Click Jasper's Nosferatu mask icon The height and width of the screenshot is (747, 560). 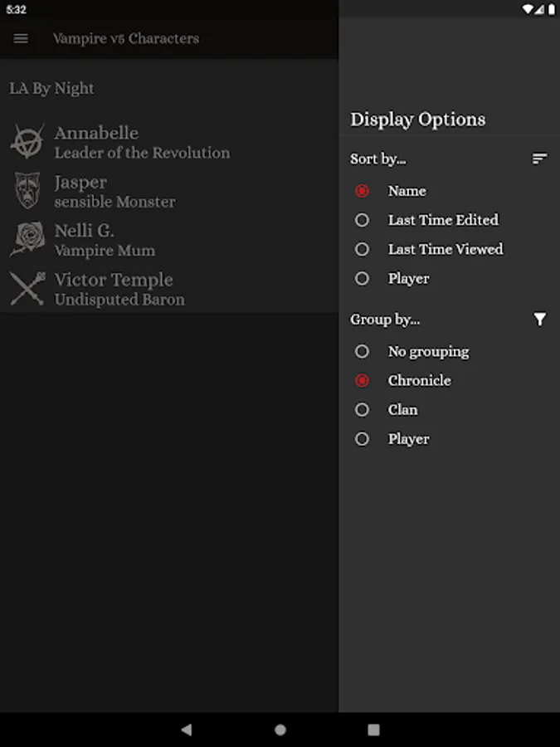click(x=27, y=191)
